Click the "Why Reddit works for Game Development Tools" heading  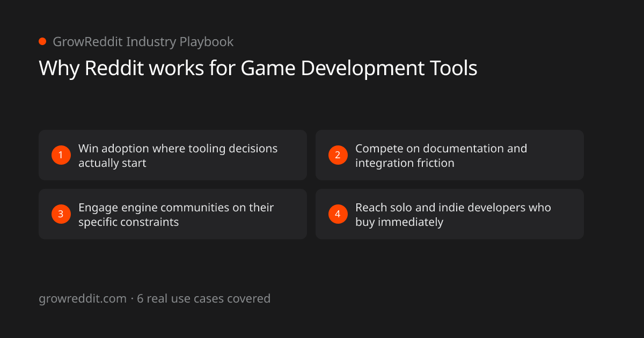click(x=258, y=69)
